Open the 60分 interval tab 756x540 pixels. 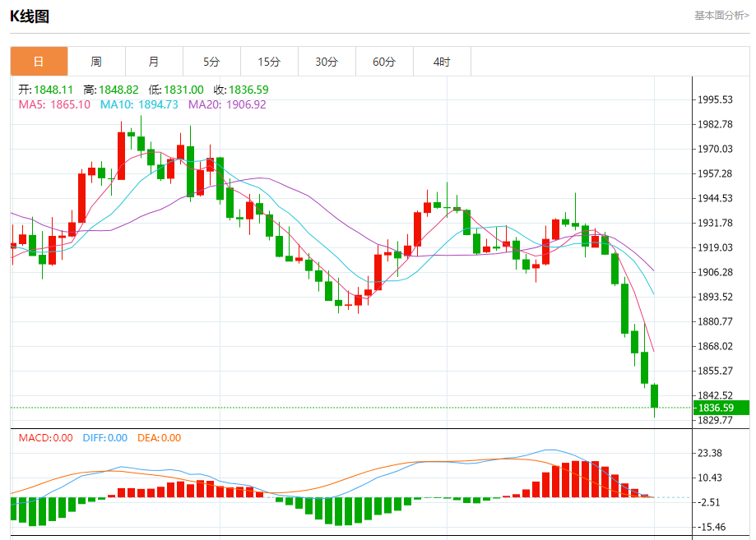pyautogui.click(x=384, y=62)
